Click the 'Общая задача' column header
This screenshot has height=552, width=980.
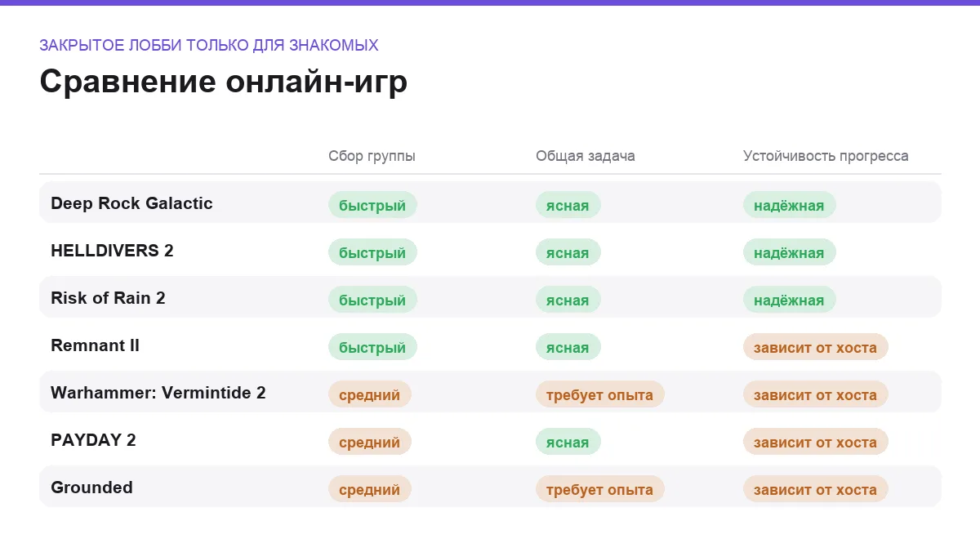[x=586, y=156]
